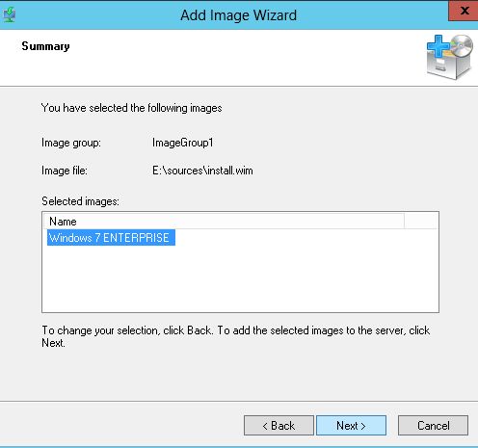The height and width of the screenshot is (448, 478).
Task: Click the Selected images label
Action: (x=80, y=201)
